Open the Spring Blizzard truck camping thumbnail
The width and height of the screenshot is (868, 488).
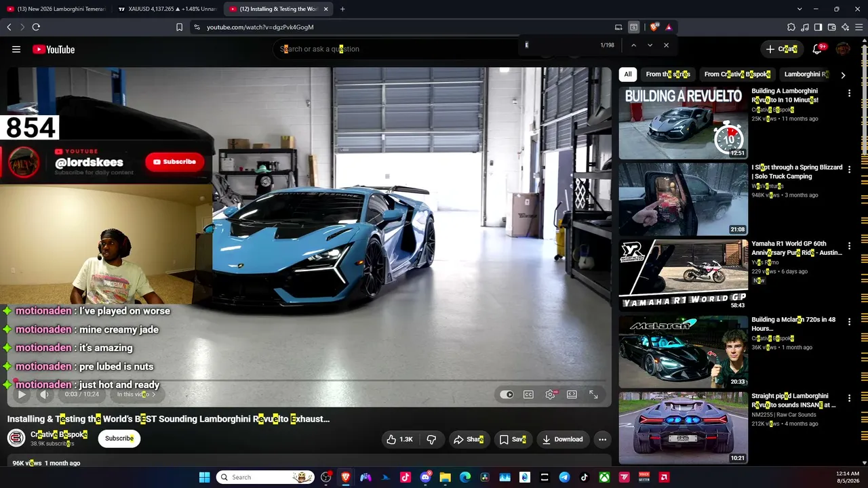pos(684,199)
